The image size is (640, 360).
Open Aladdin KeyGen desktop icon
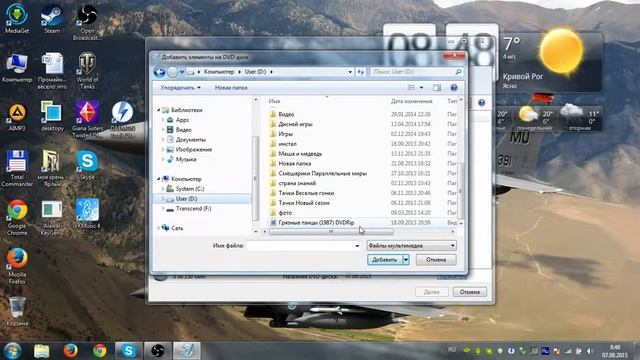pyautogui.click(x=52, y=217)
